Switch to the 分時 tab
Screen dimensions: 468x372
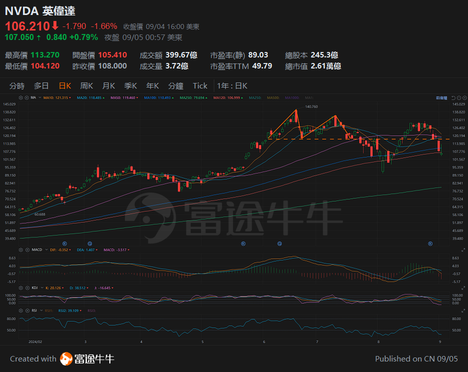tap(17, 86)
